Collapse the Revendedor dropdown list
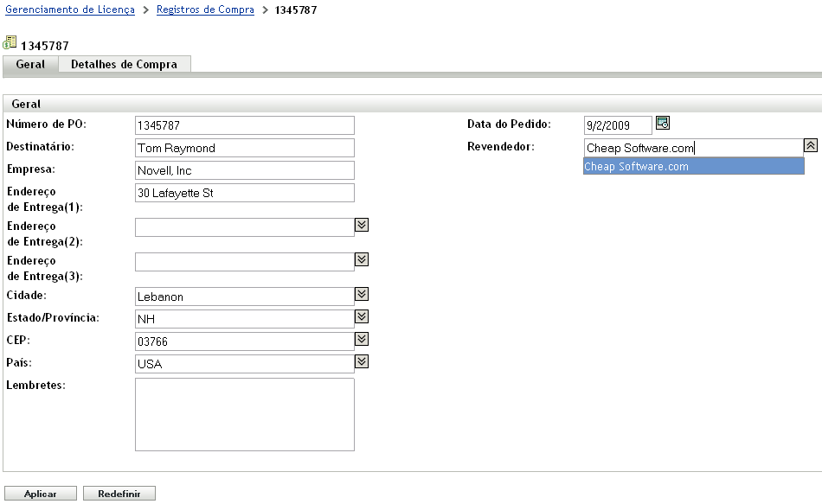This screenshot has width=822, height=504. tap(811, 146)
